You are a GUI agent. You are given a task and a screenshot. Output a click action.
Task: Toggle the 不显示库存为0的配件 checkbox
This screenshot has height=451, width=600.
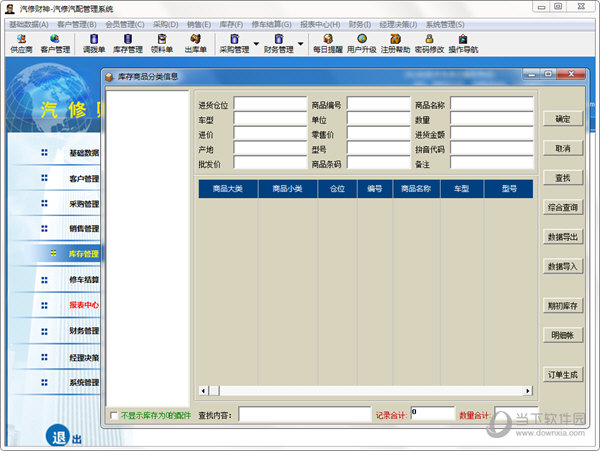point(114,415)
